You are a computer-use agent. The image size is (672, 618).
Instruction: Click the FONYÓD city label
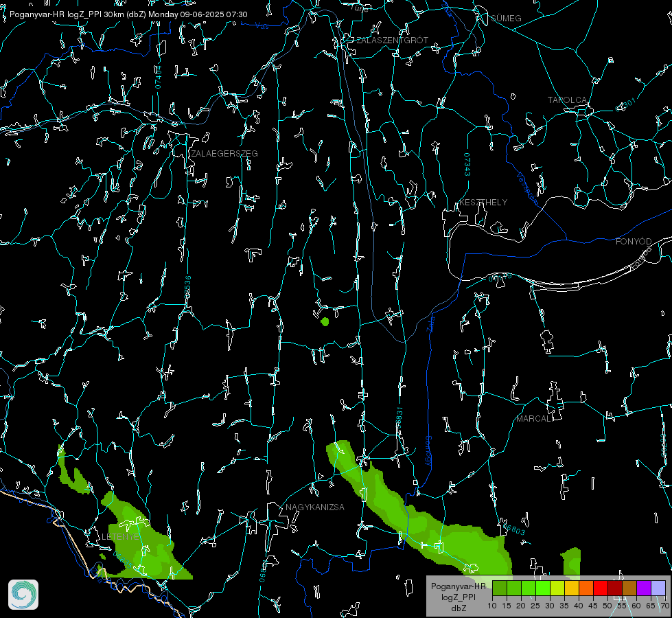pos(634,242)
